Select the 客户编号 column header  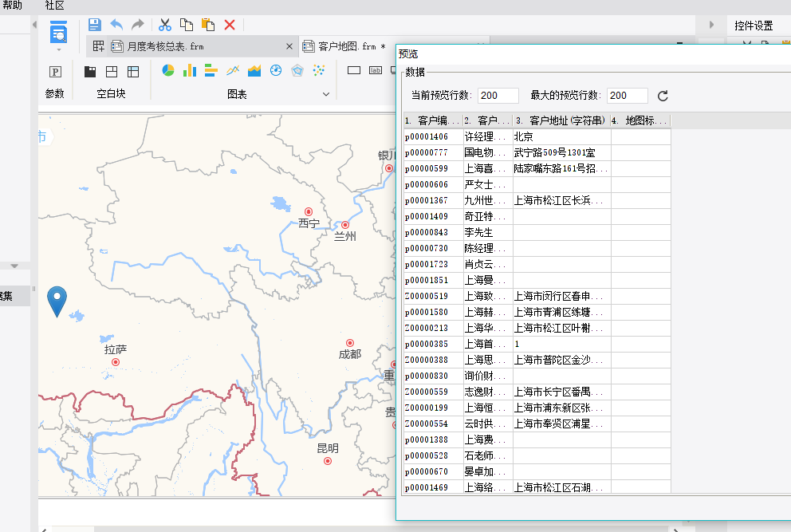coord(433,120)
